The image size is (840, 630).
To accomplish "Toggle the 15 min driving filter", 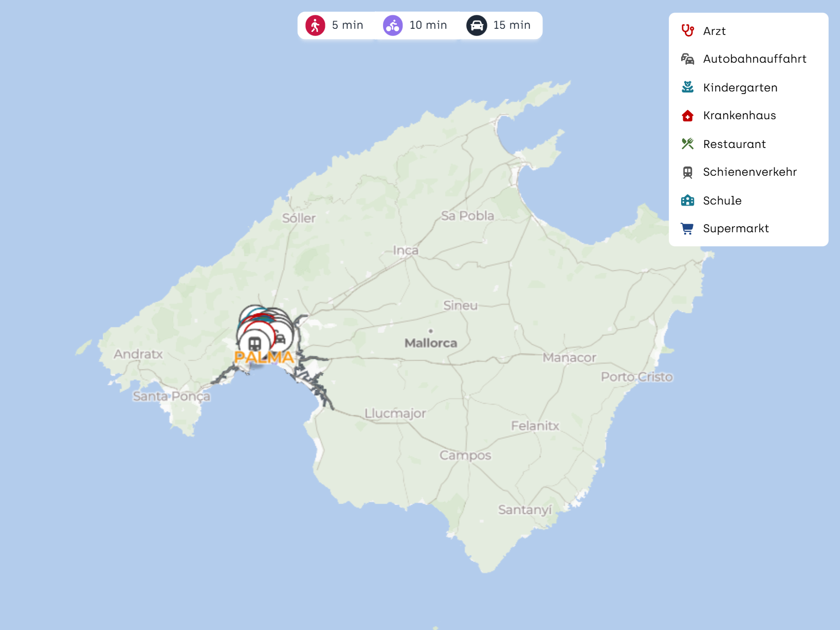I will [498, 25].
